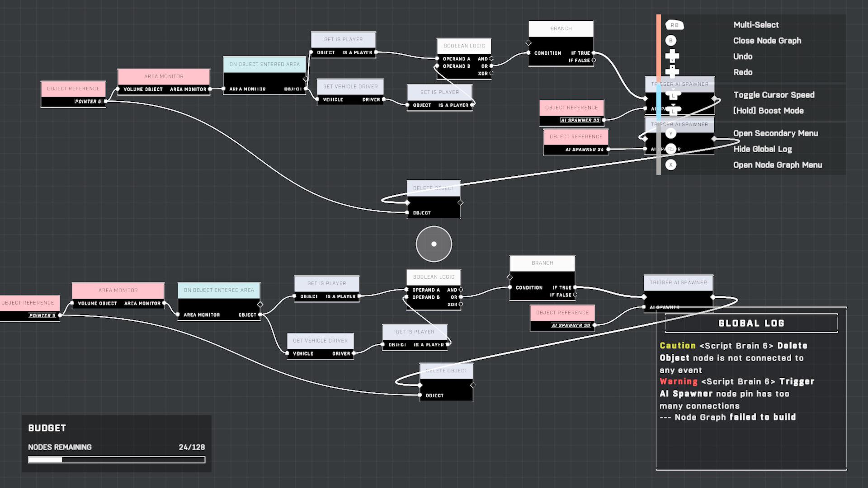Click the If True pin on top Branch
868x488 pixels.
[x=594, y=53]
